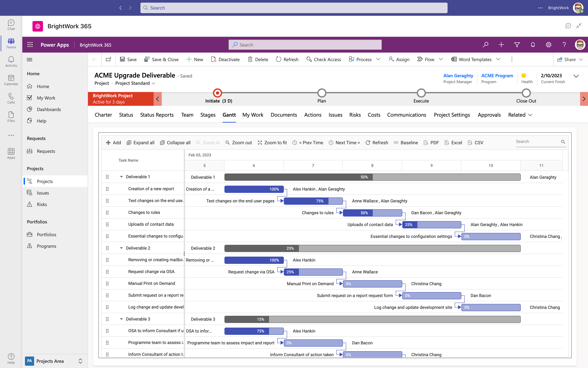Click the Save toolbar button
The image size is (588, 368).
pos(128,59)
